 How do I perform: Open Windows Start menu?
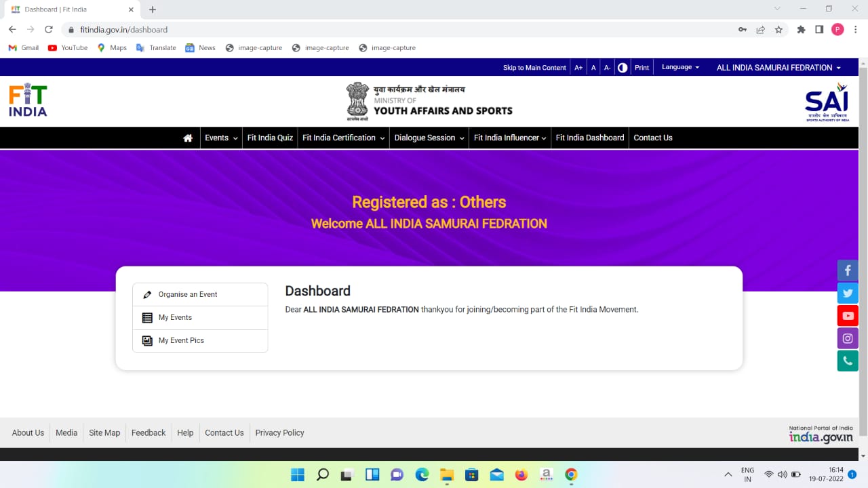[x=298, y=474]
